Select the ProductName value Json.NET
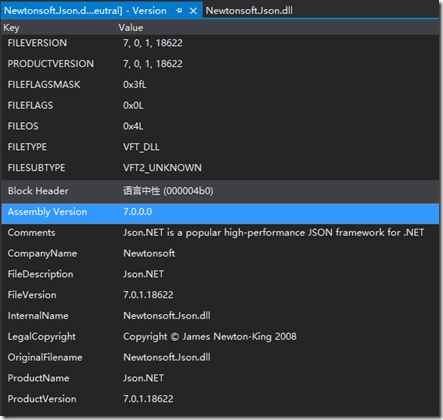443x420 pixels. [143, 378]
